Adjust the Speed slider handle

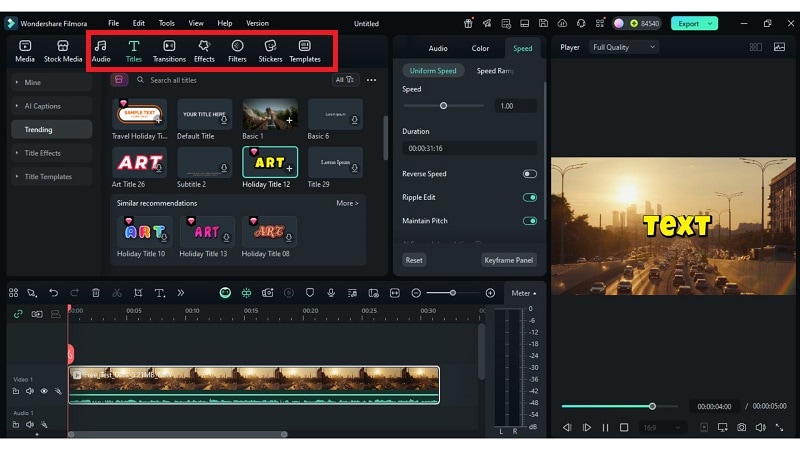[x=443, y=106]
